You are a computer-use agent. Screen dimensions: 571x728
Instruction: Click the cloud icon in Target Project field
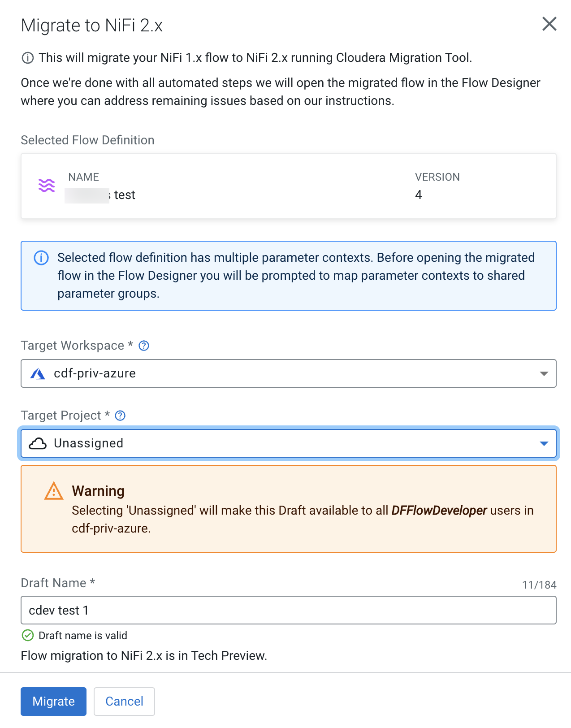[x=38, y=443]
